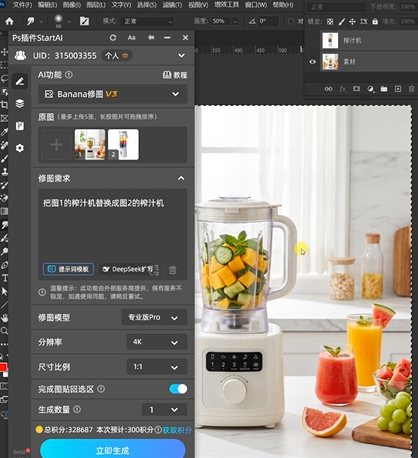Open the Banana修图 V3 function dropdown
Image resolution: width=418 pixels, height=458 pixels.
pyautogui.click(x=113, y=94)
